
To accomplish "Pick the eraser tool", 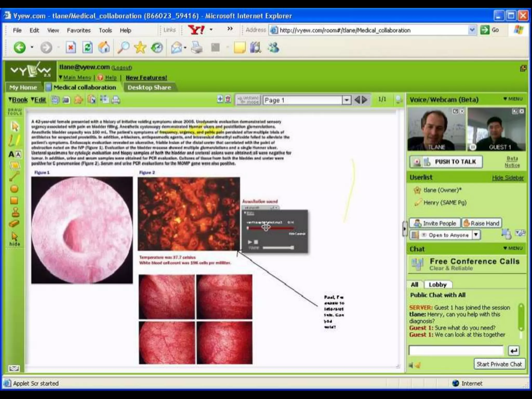I will (14, 224).
